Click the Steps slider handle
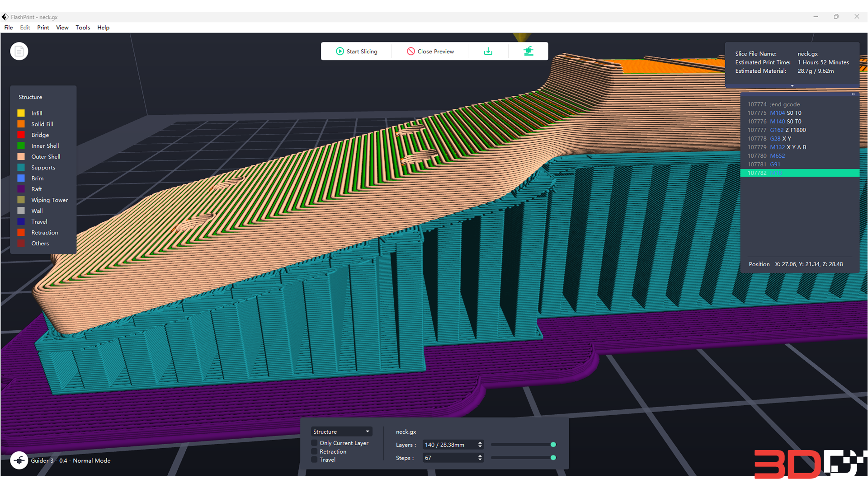Image resolution: width=868 pixels, height=488 pixels. (x=553, y=458)
